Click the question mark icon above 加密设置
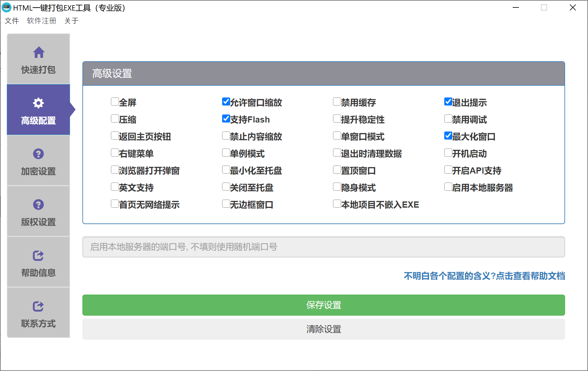The height and width of the screenshot is (371, 588). 38,154
